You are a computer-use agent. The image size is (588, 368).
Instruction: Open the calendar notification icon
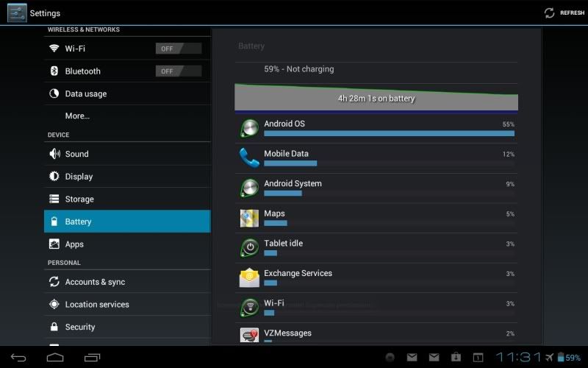[478, 357]
